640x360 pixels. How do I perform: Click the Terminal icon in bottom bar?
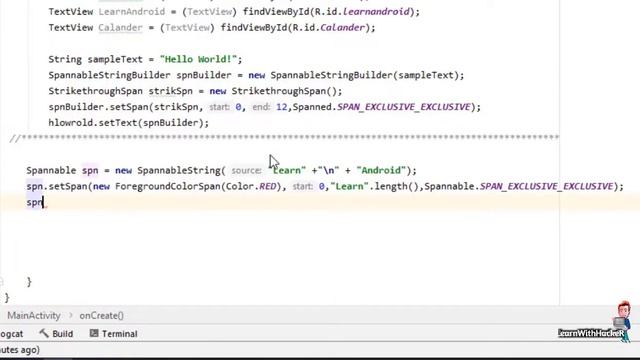click(x=94, y=333)
